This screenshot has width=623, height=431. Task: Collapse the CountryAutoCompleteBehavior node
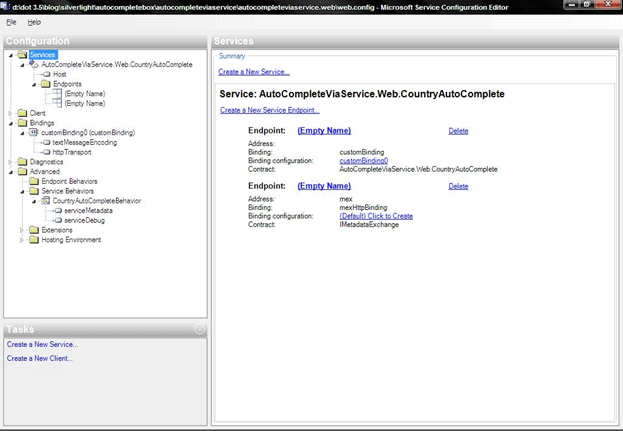point(34,201)
